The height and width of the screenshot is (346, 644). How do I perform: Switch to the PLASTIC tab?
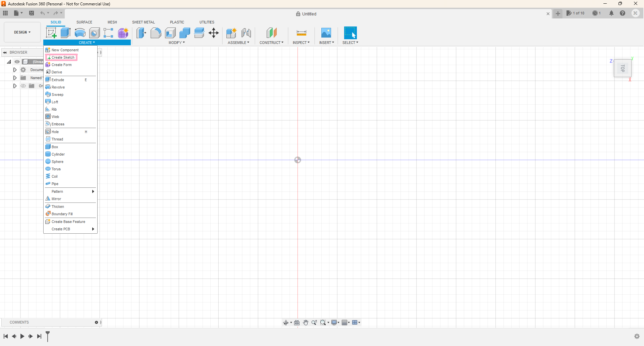177,22
